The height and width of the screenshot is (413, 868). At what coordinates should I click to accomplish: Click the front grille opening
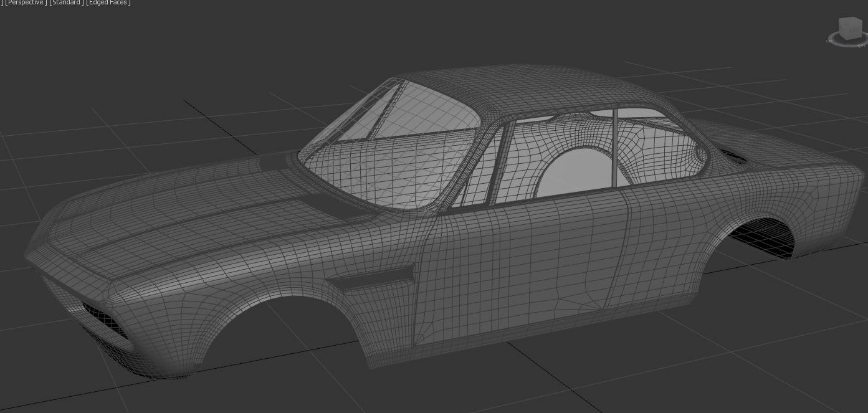point(103,319)
